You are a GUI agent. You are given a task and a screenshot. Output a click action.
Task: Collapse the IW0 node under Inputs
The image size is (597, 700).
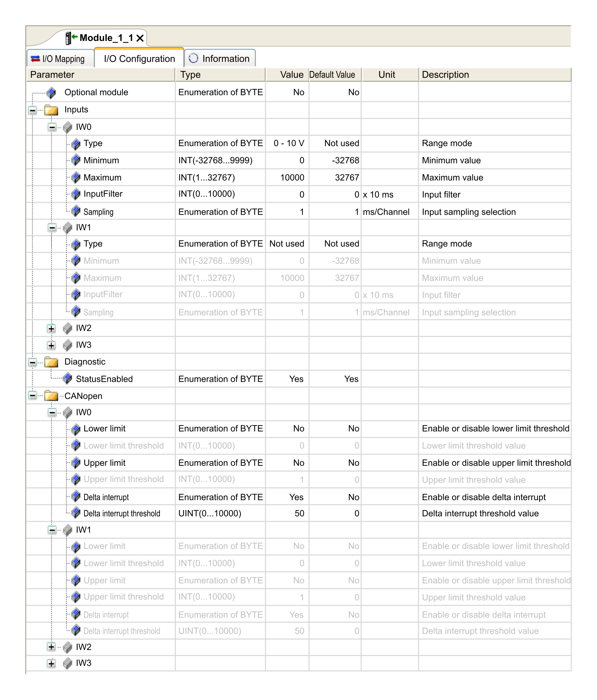52,127
